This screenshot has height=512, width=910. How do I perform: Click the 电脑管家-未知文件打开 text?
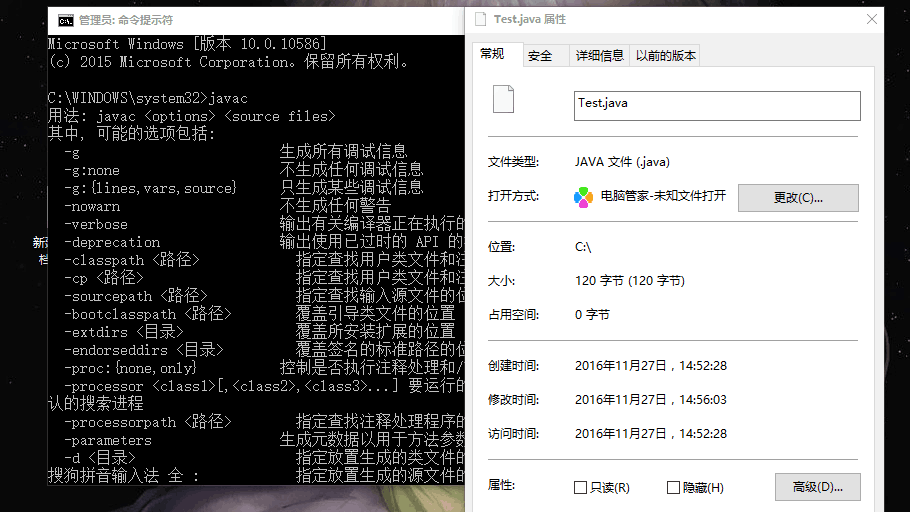[x=663, y=196]
